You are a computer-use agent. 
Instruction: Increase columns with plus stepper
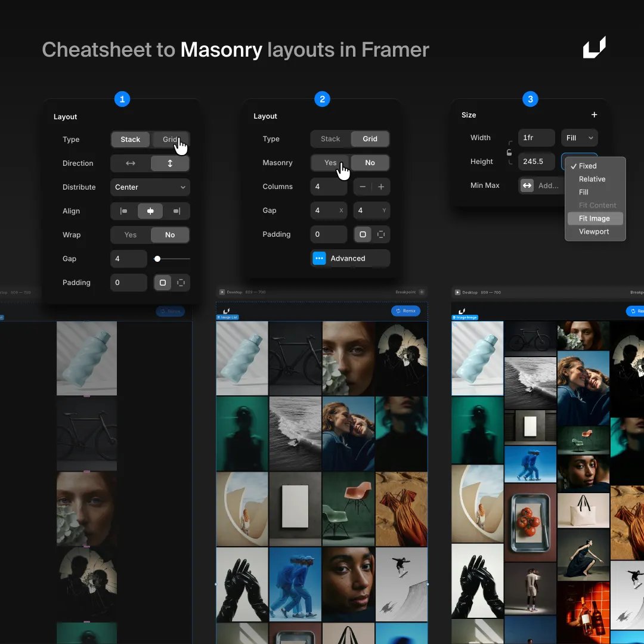(381, 187)
